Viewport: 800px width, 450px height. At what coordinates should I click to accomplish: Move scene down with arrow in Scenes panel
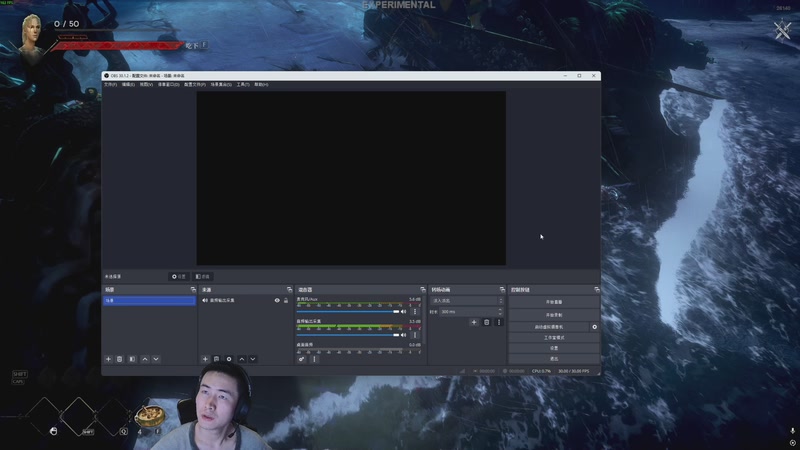pos(156,359)
